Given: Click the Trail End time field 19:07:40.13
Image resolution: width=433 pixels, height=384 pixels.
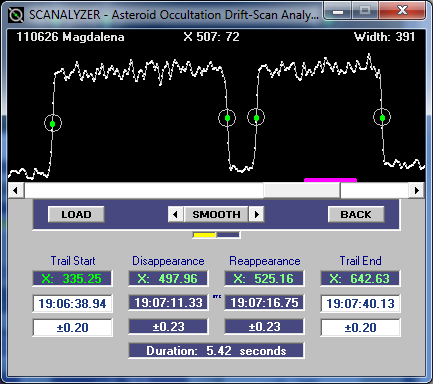Looking at the screenshot, I should (x=360, y=303).
